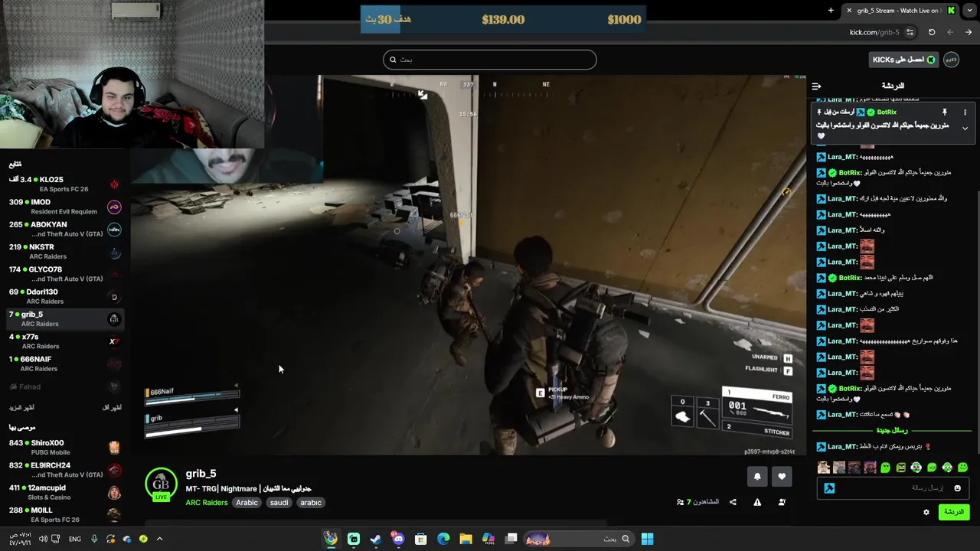This screenshot has height=551, width=980.
Task: Click the grib_5 streamer avatar
Action: (161, 484)
